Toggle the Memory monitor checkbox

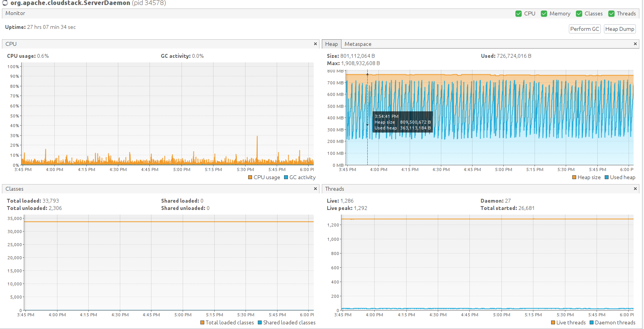544,13
